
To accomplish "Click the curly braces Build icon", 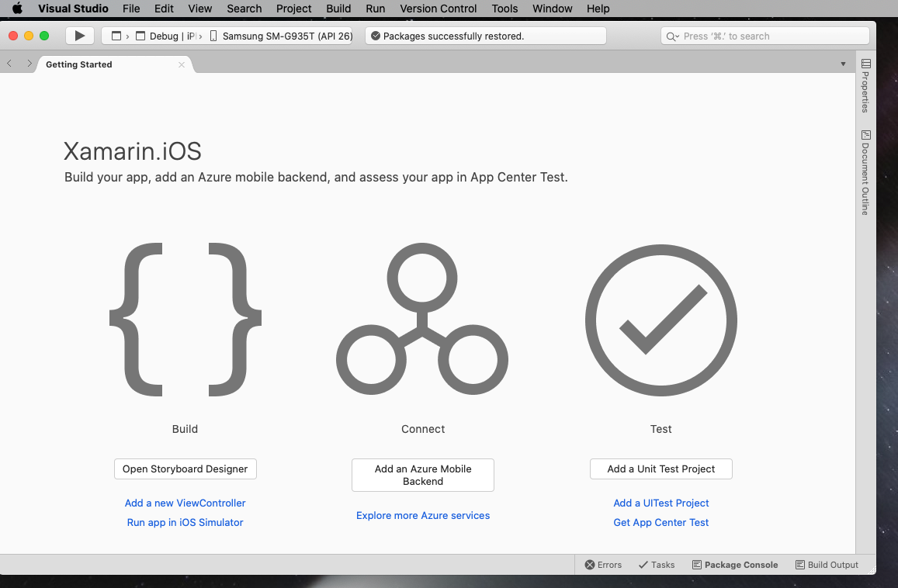I will [x=185, y=320].
